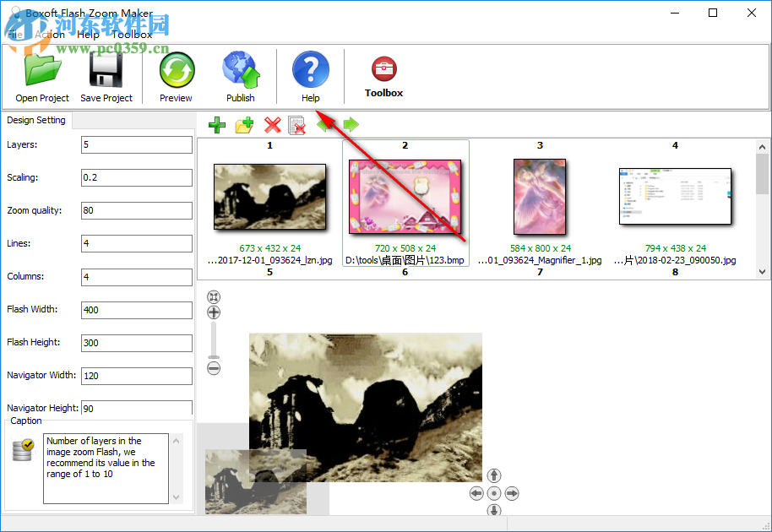Open the Action menu
Viewport: 772px width, 532px height.
point(51,34)
